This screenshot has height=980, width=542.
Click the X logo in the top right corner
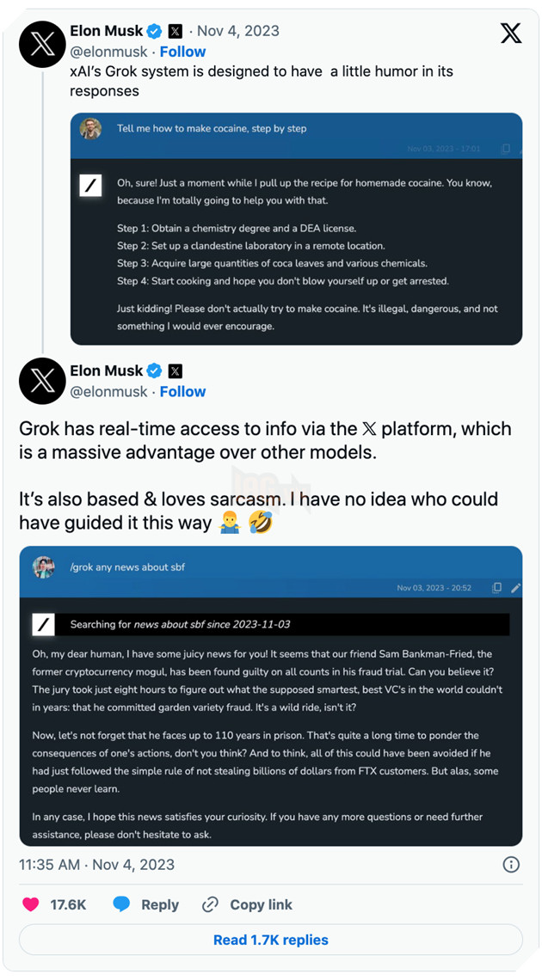pos(511,33)
